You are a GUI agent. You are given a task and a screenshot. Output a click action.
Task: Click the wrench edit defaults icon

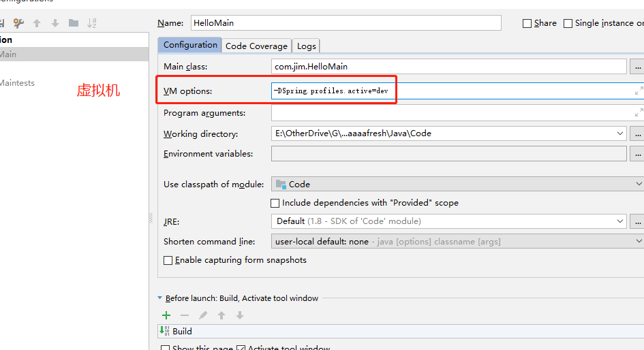(x=18, y=23)
